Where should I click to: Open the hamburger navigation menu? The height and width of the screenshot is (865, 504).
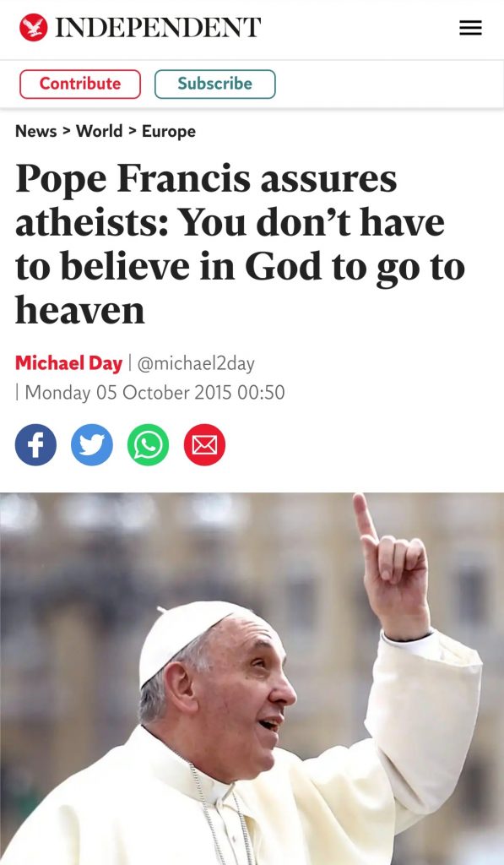470,28
